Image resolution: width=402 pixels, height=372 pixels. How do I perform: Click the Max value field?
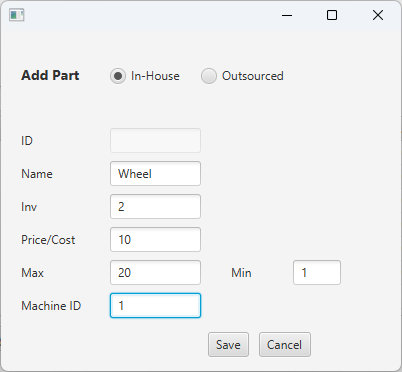click(x=155, y=273)
